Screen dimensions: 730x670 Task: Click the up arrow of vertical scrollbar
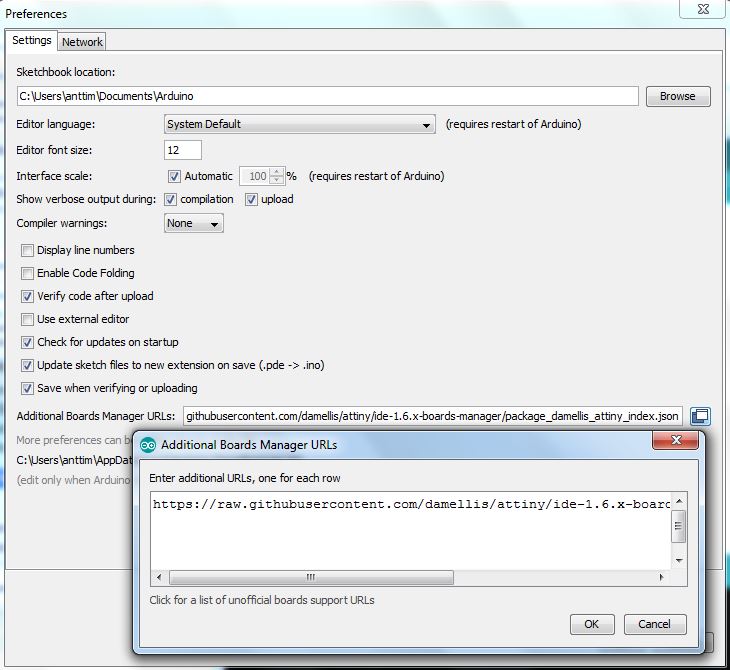click(x=679, y=501)
